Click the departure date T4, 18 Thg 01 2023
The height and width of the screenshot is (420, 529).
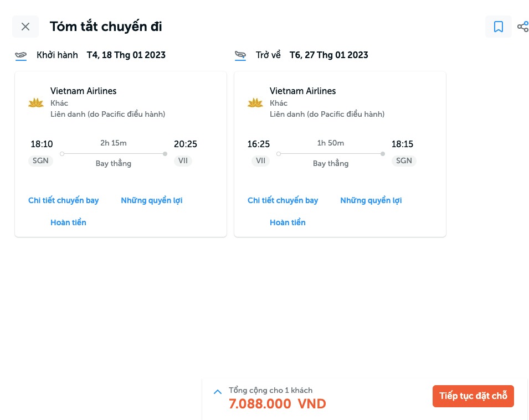(x=126, y=55)
